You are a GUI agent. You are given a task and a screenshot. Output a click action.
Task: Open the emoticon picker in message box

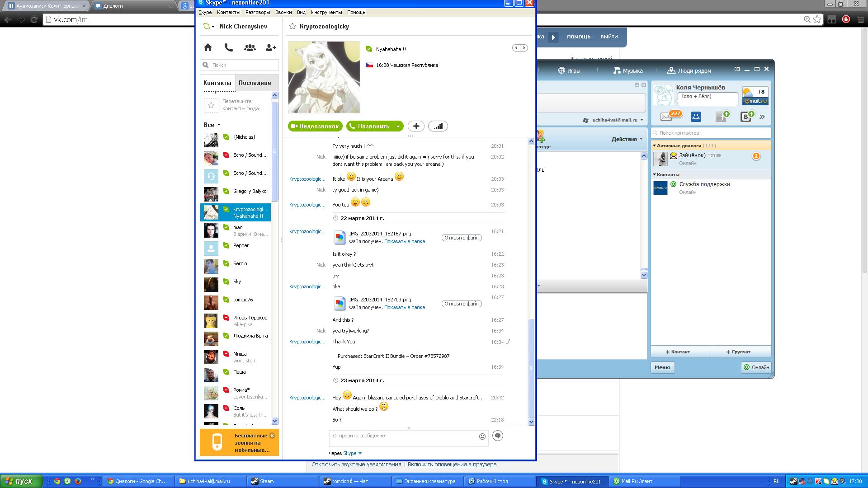482,436
